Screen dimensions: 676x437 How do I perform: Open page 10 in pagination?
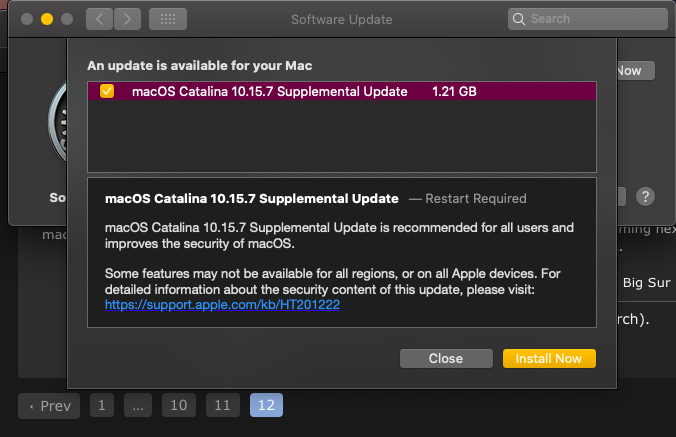(x=179, y=405)
